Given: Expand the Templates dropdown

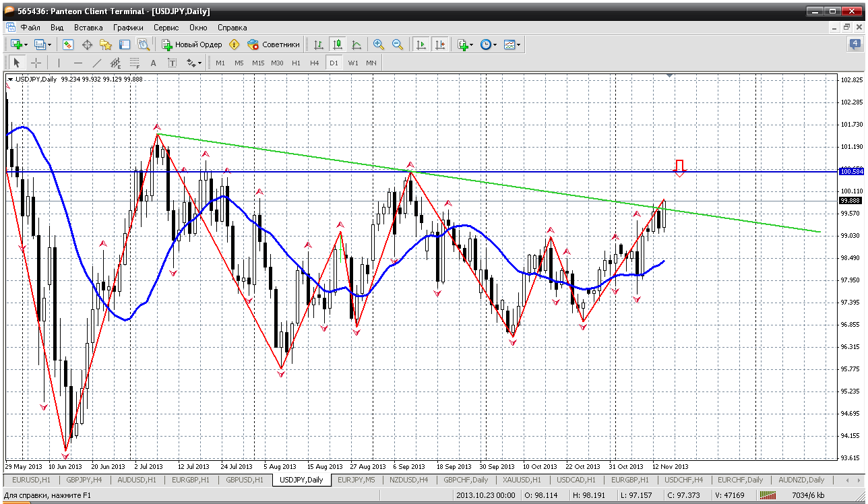Looking at the screenshot, I should 512,44.
